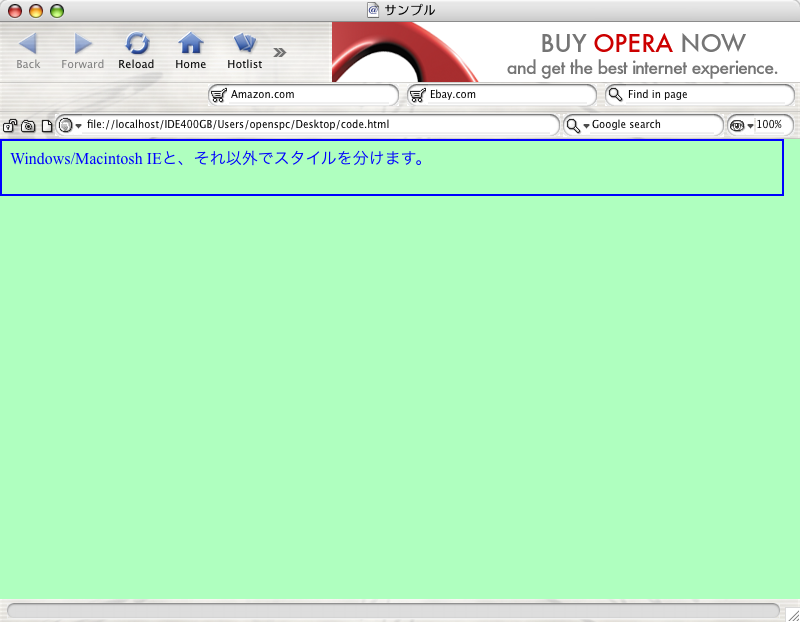Open the Hotlist panel
This screenshot has width=800, height=622.
point(244,51)
